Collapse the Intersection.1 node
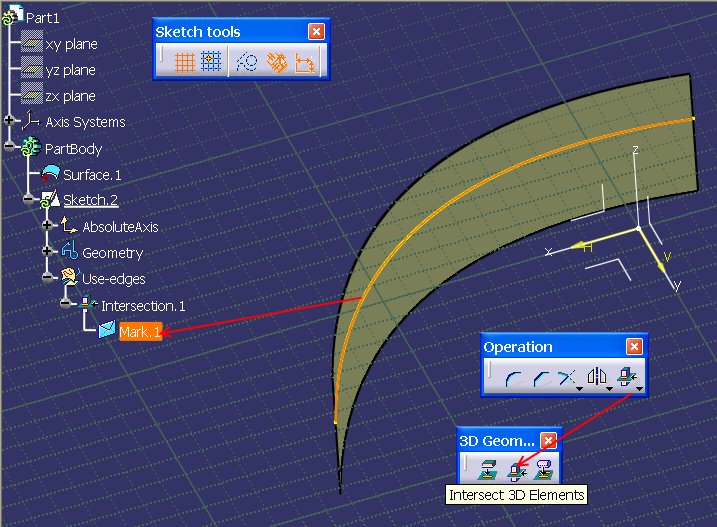This screenshot has height=527, width=717. tap(65, 303)
